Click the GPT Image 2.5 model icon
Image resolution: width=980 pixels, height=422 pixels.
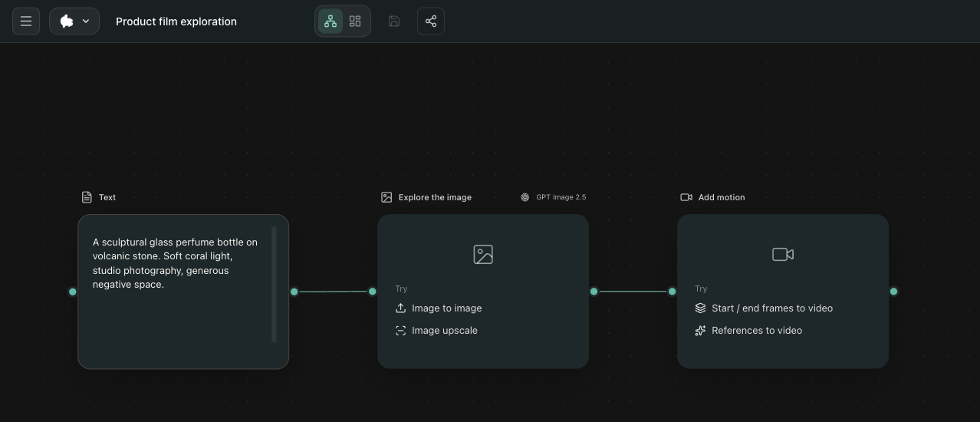pos(525,197)
